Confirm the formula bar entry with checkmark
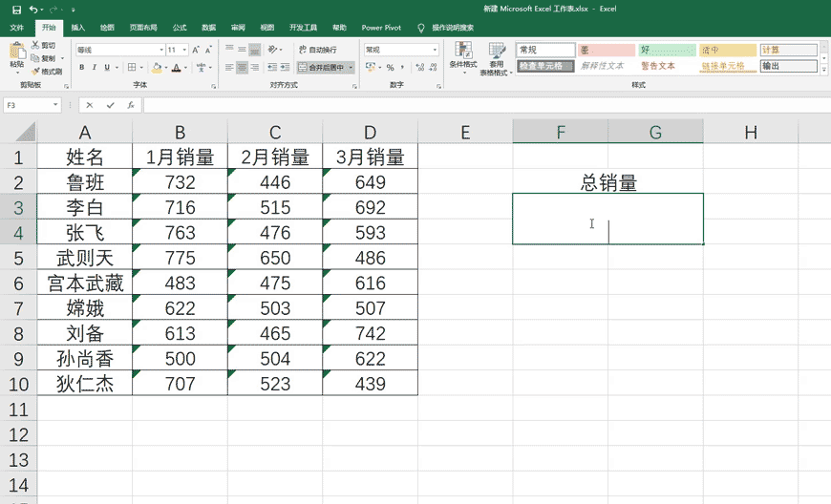 [110, 105]
